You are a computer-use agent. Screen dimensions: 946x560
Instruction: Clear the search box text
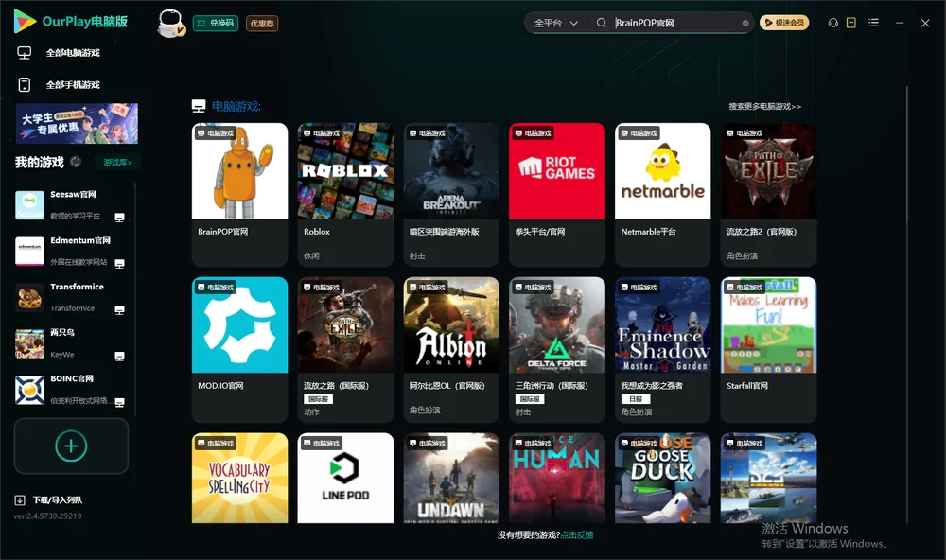point(745,24)
